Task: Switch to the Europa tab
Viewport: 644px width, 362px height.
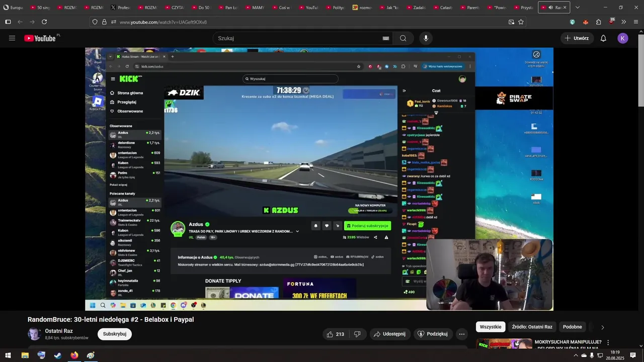Action: 13,8
